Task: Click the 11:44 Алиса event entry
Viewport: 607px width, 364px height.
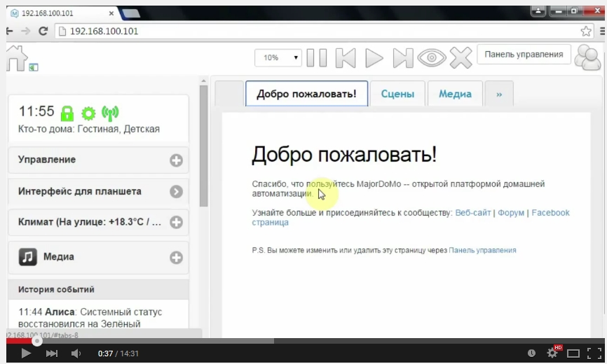Action: pos(90,318)
